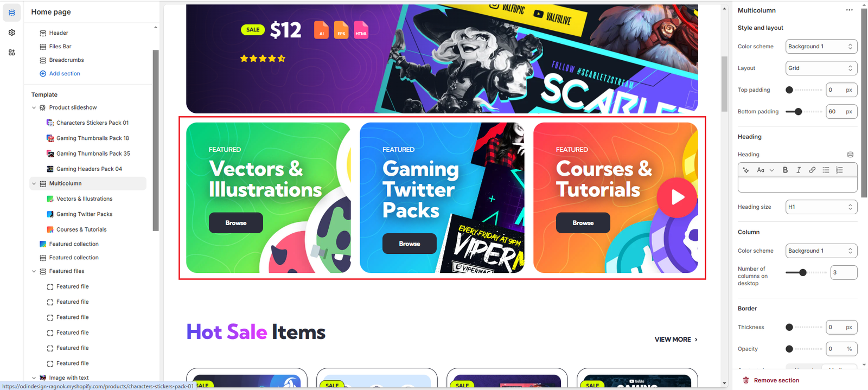The image size is (868, 390).
Task: Toggle bold in the heading editor
Action: (x=785, y=170)
